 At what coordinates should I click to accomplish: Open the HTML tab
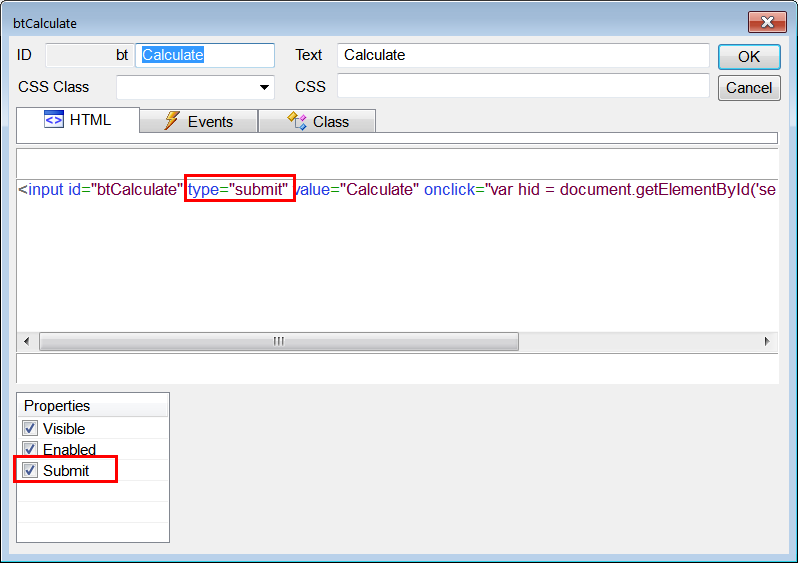[78, 120]
